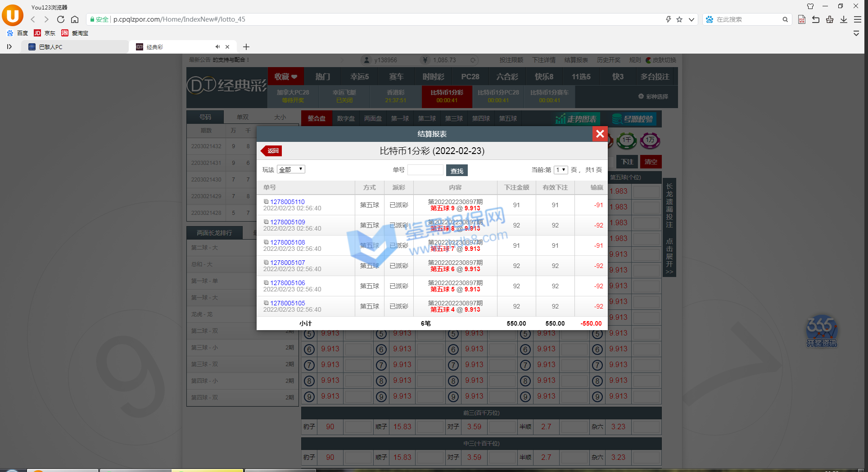Click the 365 开奖资讯 floating icon
This screenshot has width=868, height=472.
tap(821, 331)
